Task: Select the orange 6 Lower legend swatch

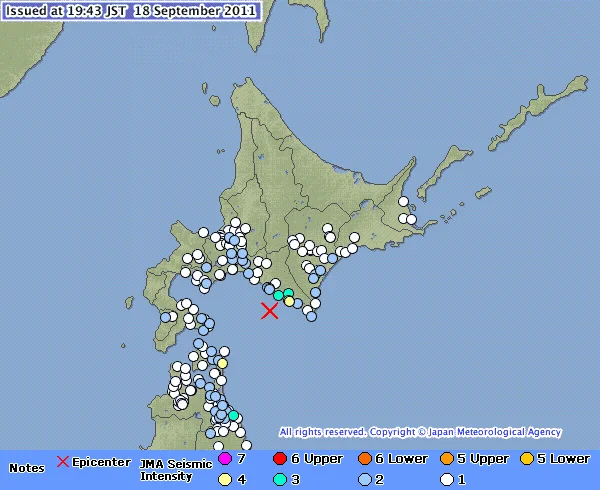Action: click(x=365, y=458)
